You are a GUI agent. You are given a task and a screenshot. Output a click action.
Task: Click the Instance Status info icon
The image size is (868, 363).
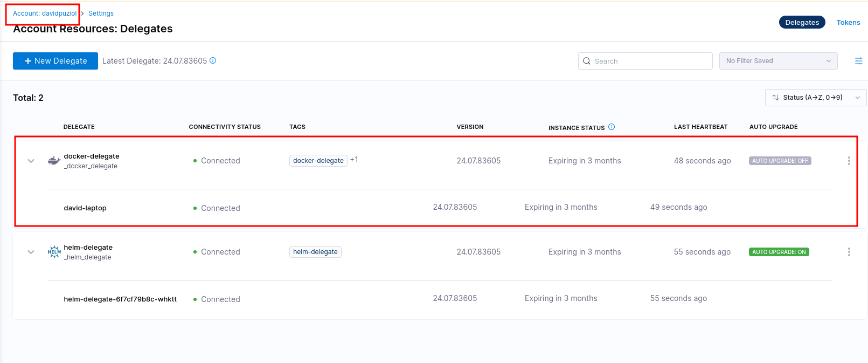coord(612,127)
